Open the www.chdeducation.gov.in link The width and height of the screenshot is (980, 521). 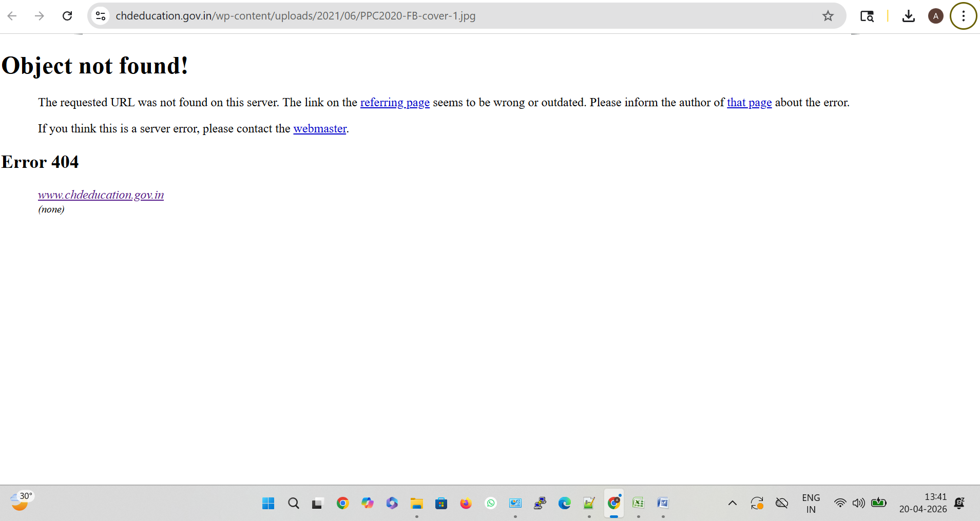pyautogui.click(x=101, y=195)
